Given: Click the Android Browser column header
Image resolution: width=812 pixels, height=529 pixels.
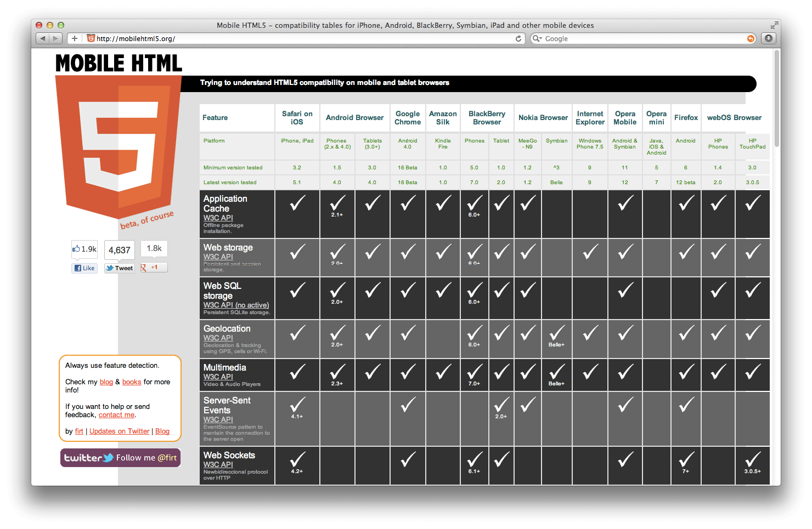Looking at the screenshot, I should [355, 118].
